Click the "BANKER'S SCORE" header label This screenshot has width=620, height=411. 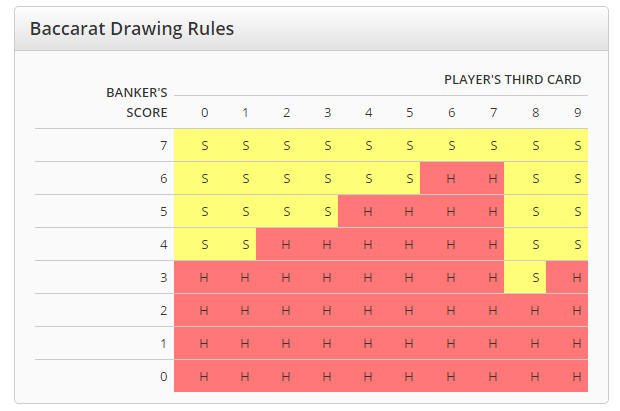(137, 102)
